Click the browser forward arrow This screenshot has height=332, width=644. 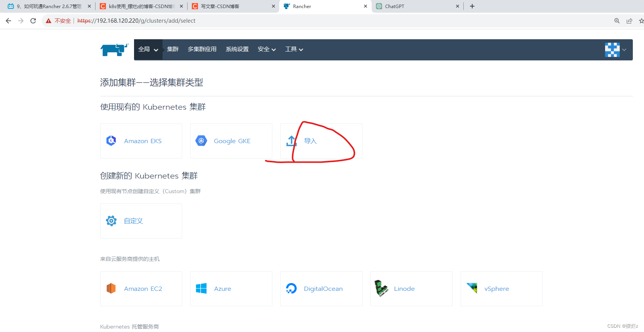[21, 21]
